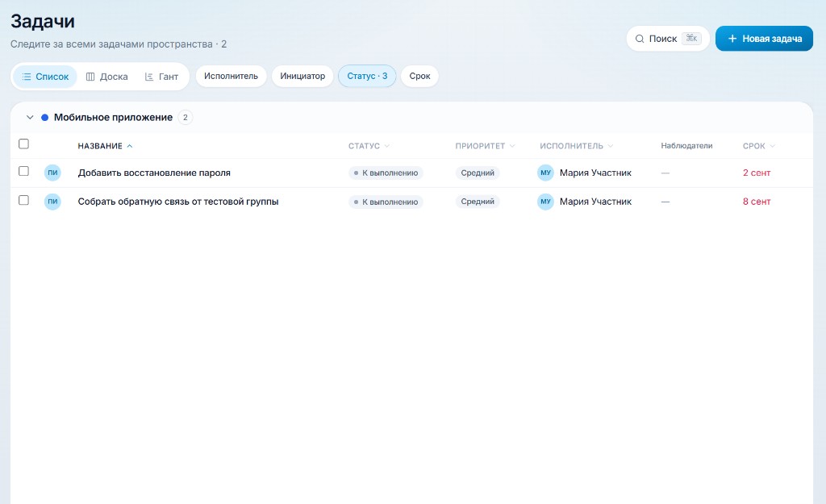Switch to the Гант view tab
826x504 pixels.
(161, 77)
